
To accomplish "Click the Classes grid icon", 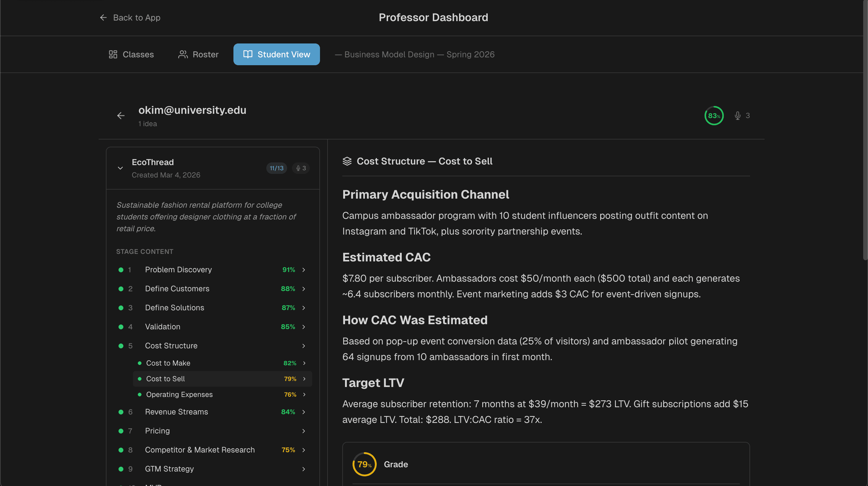I will tap(113, 54).
